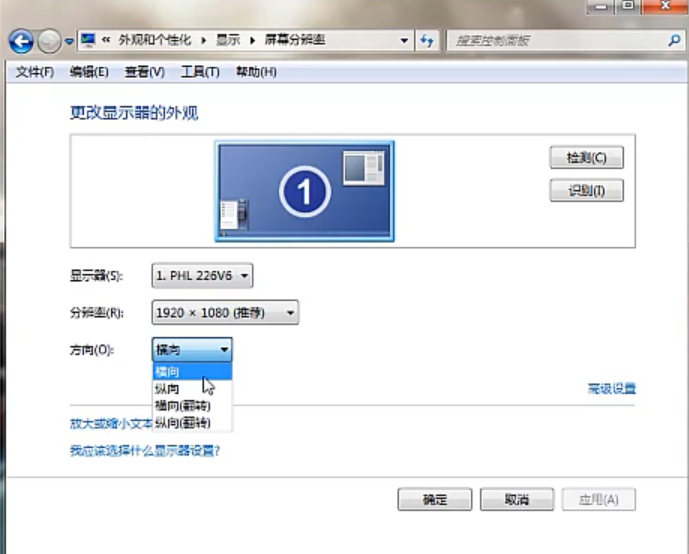Open the 高级设置 link
This screenshot has height=554, width=689.
pyautogui.click(x=611, y=389)
